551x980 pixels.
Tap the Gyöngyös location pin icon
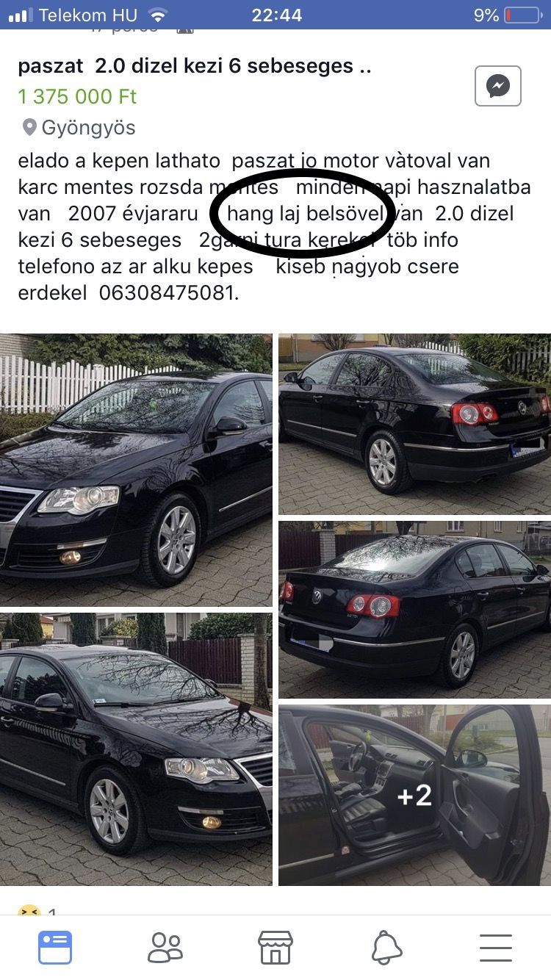coord(29,128)
